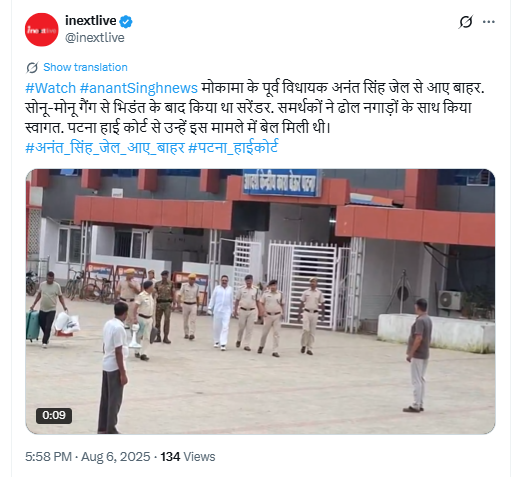The image size is (529, 477).
Task: Click the translate icon before Show translation
Action: pos(32,67)
